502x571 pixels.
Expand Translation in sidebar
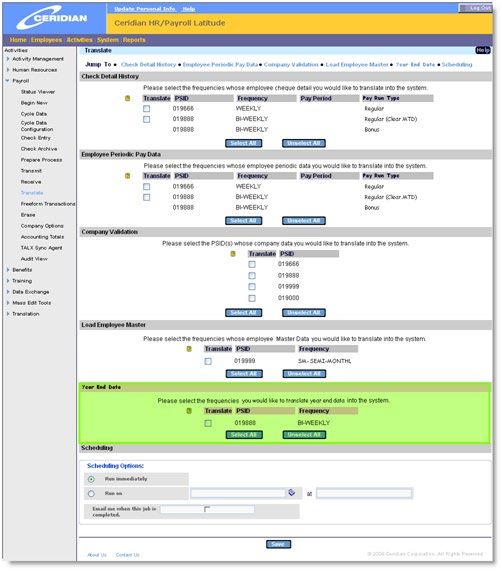pyautogui.click(x=8, y=314)
